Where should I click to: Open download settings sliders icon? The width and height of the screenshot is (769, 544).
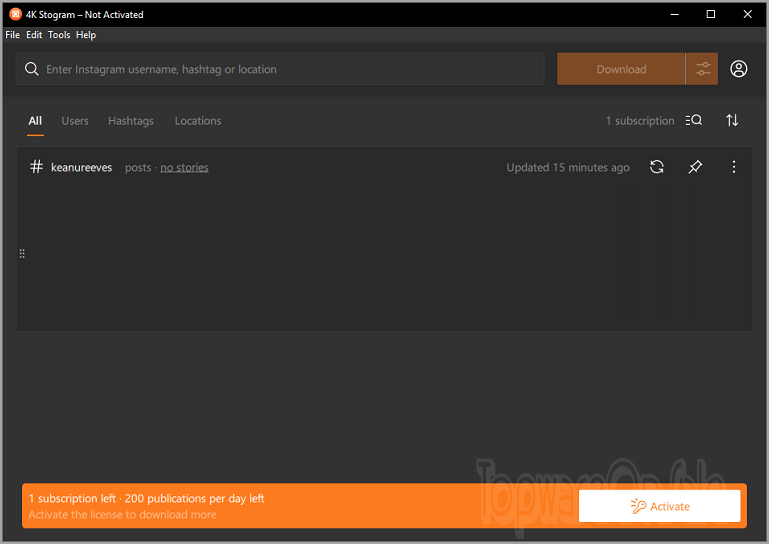(x=702, y=69)
